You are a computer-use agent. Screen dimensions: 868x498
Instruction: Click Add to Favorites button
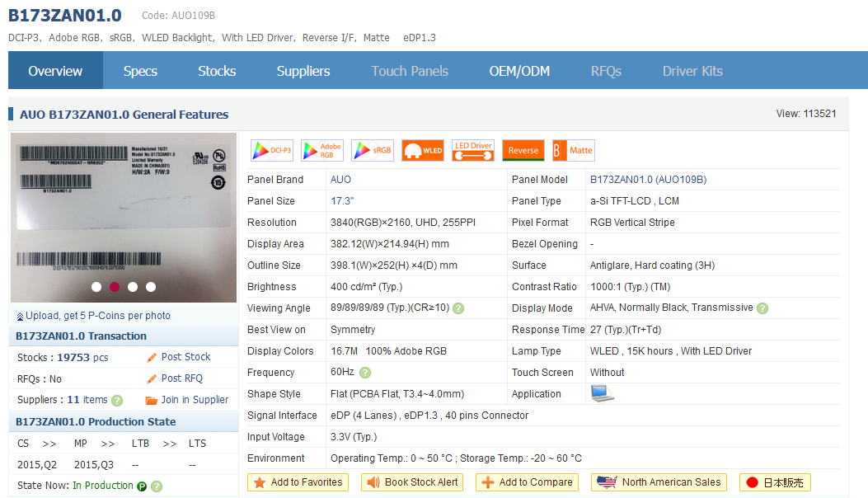click(298, 482)
